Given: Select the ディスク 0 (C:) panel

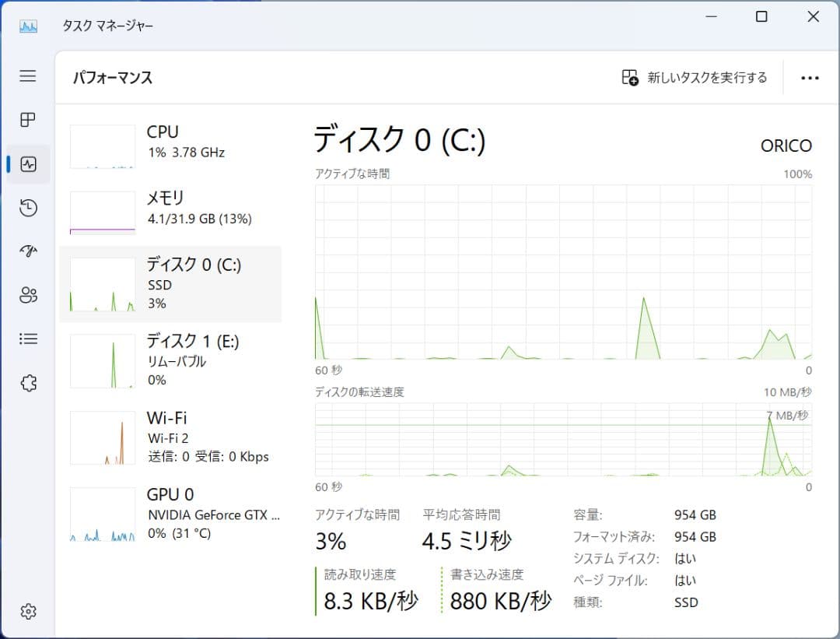Looking at the screenshot, I should point(171,283).
